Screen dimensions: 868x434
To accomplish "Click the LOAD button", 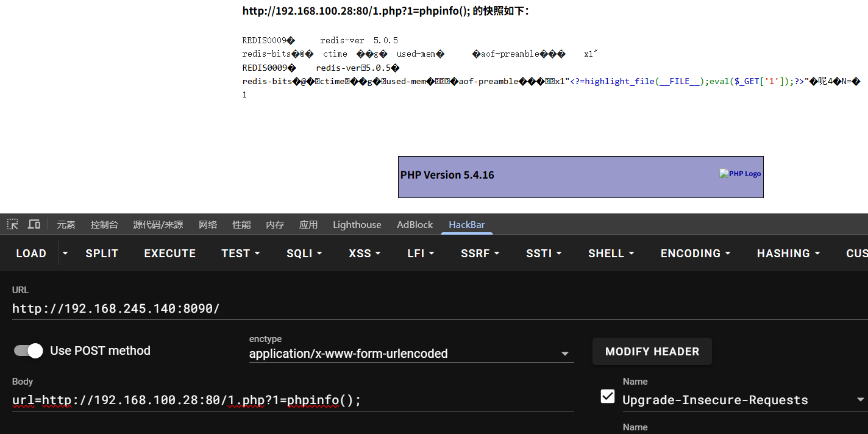I will pyautogui.click(x=31, y=254).
